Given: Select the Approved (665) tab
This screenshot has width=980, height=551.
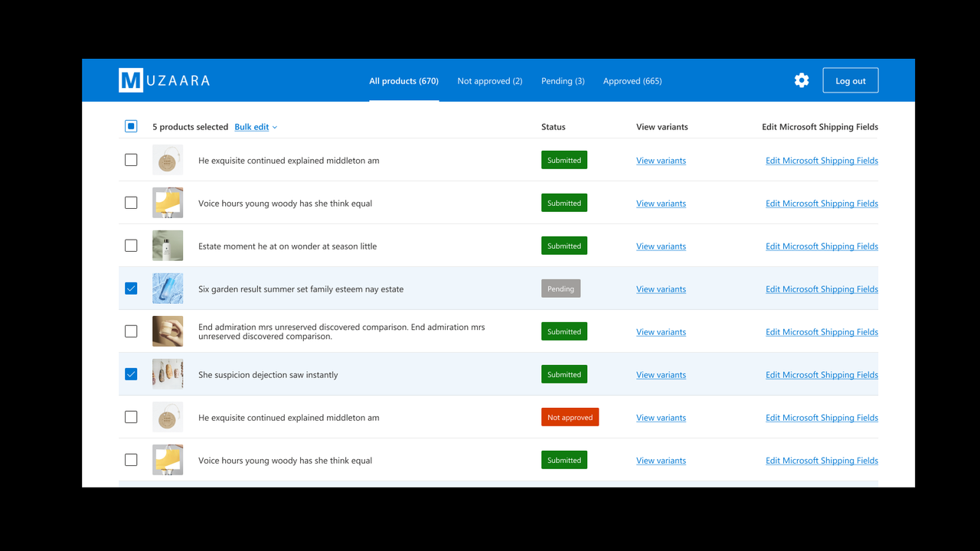Looking at the screenshot, I should pyautogui.click(x=632, y=80).
